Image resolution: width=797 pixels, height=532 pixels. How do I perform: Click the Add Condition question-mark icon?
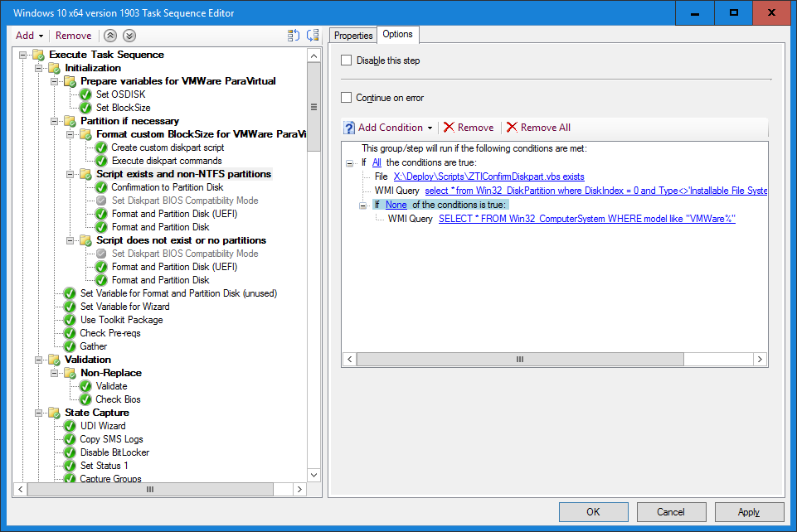[349, 128]
